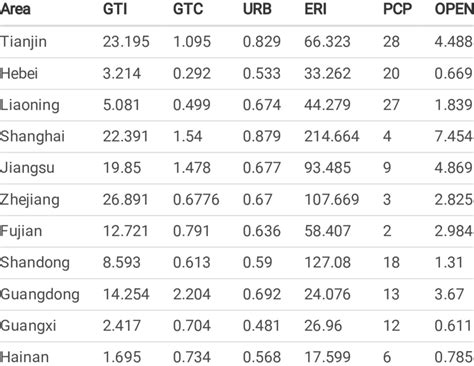Click Shanghai's ERI value 214.664

pos(332,136)
